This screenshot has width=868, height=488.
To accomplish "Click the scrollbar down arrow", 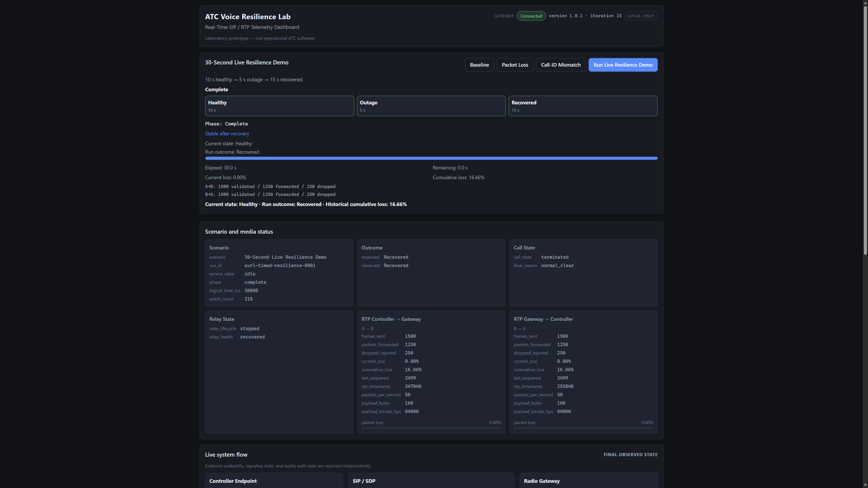I will (x=865, y=485).
